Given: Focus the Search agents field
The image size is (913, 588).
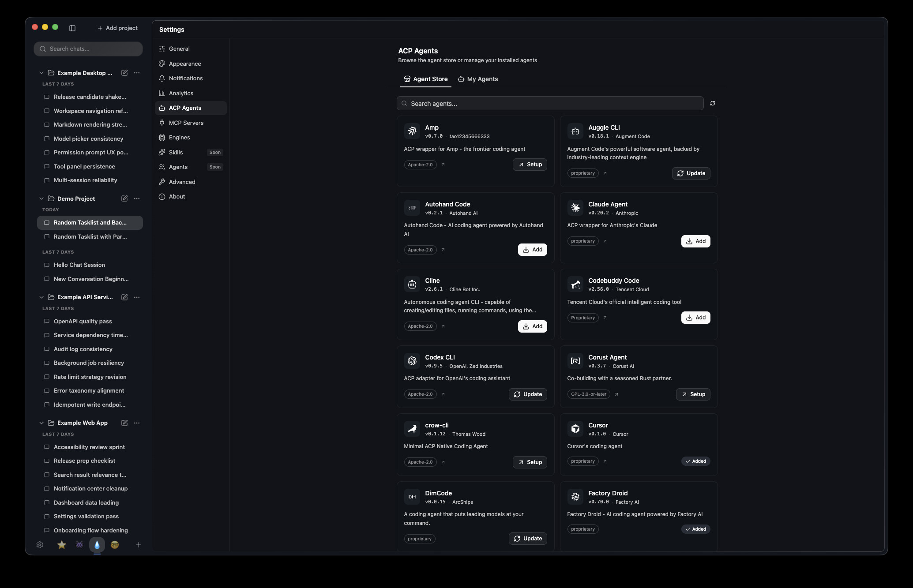Looking at the screenshot, I should [550, 104].
